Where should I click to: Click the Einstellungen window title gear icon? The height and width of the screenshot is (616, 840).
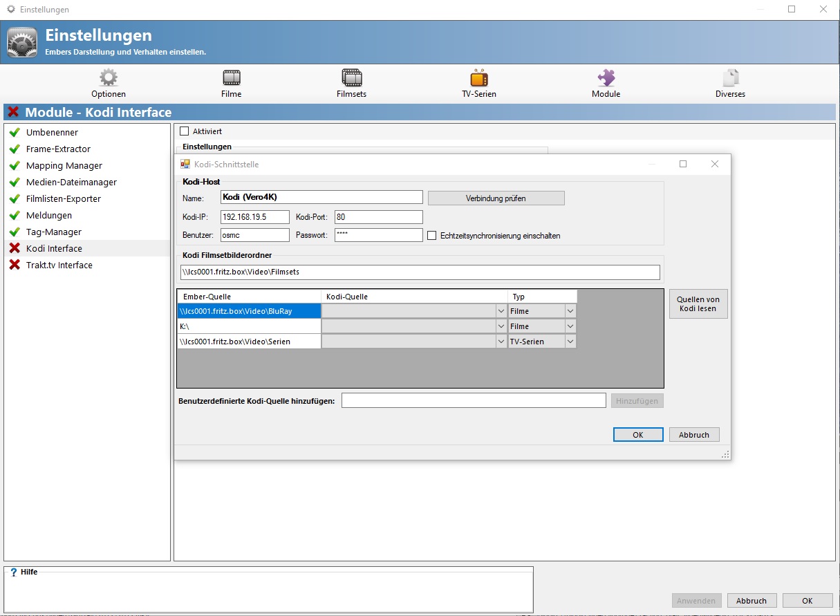(x=10, y=10)
